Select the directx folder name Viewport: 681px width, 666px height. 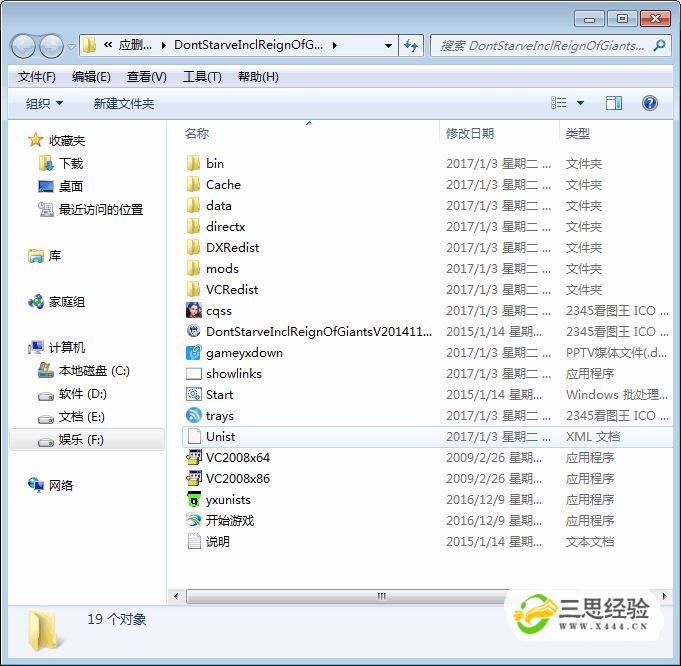click(225, 227)
